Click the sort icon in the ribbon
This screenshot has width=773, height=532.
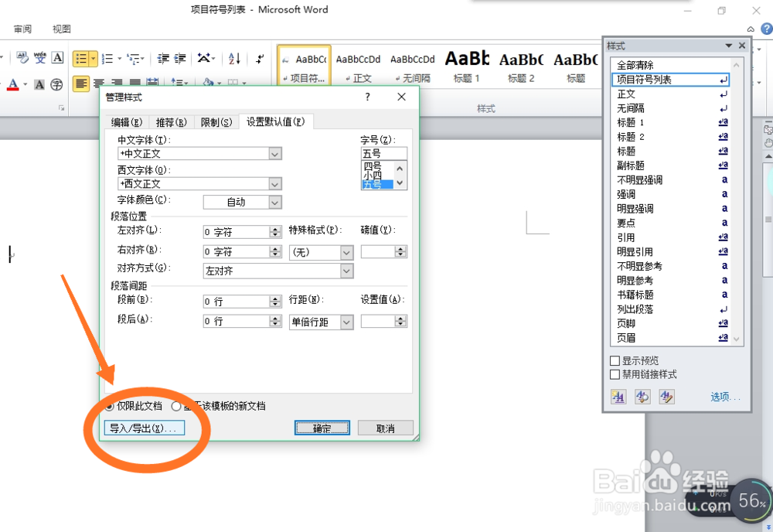(x=233, y=59)
